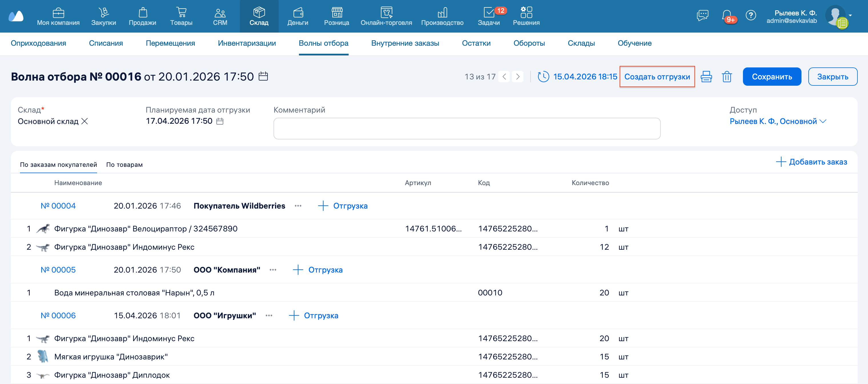Open planned shipment date calendar
Screen dimensions: 868x384
(x=220, y=121)
